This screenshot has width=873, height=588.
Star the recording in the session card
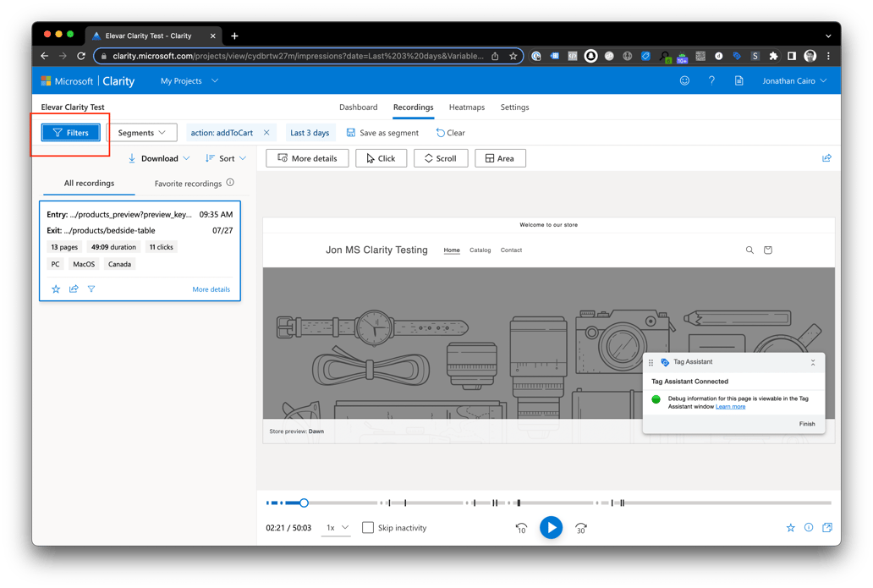pyautogui.click(x=56, y=289)
